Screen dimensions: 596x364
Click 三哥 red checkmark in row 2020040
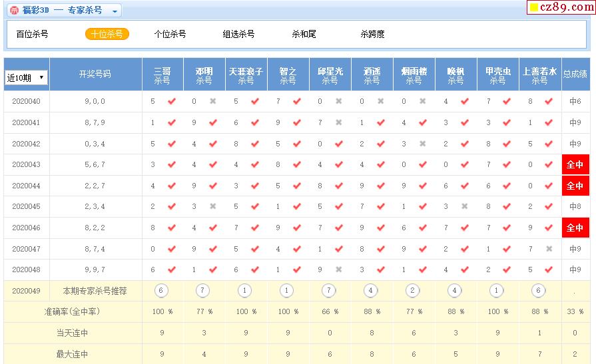tap(172, 102)
